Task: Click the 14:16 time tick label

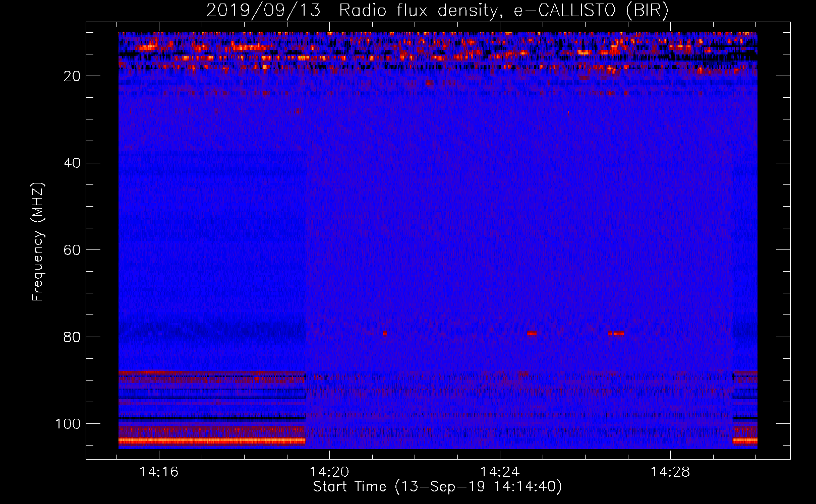Action: 159,472
